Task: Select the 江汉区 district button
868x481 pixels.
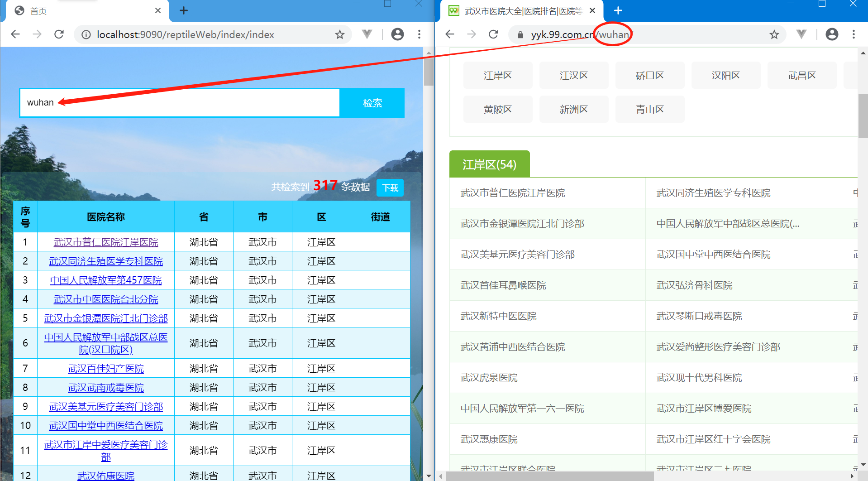Action: 574,76
